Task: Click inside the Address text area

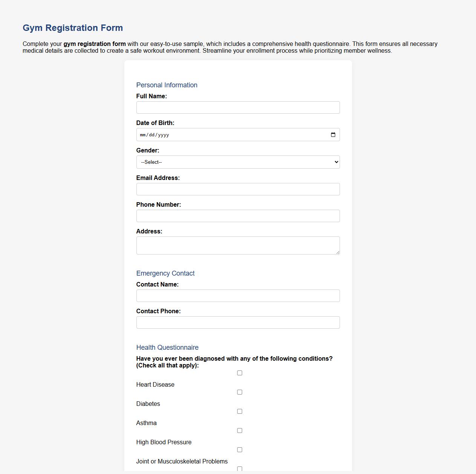Action: point(238,245)
